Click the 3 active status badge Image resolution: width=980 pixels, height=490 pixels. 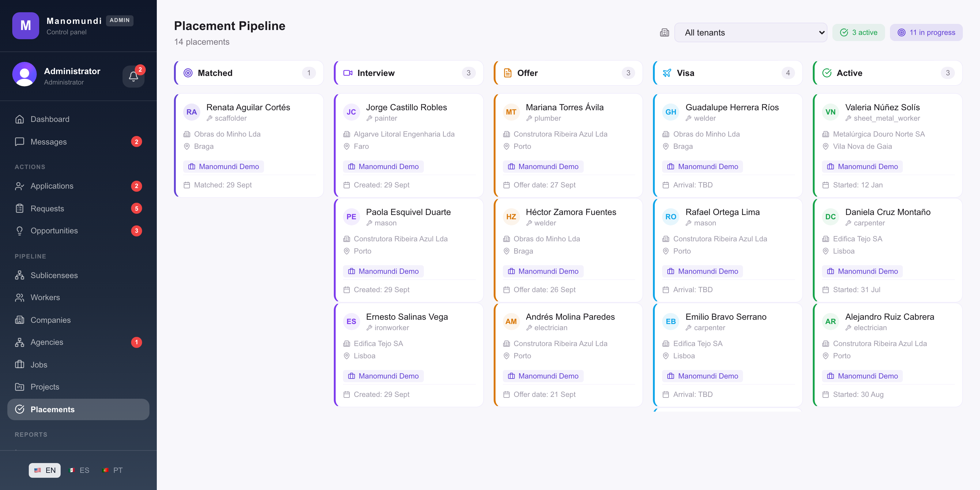pyautogui.click(x=858, y=33)
